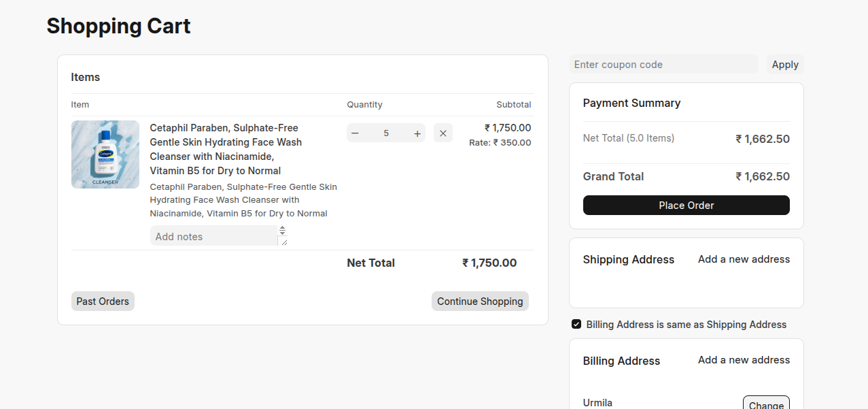Image resolution: width=868 pixels, height=409 pixels.
Task: Click the Payment Summary heading
Action: tap(631, 103)
